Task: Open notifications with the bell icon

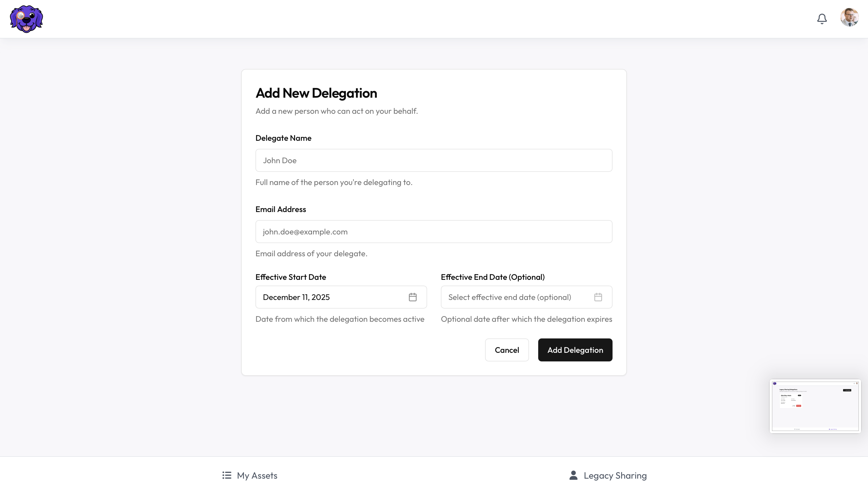Action: (822, 19)
